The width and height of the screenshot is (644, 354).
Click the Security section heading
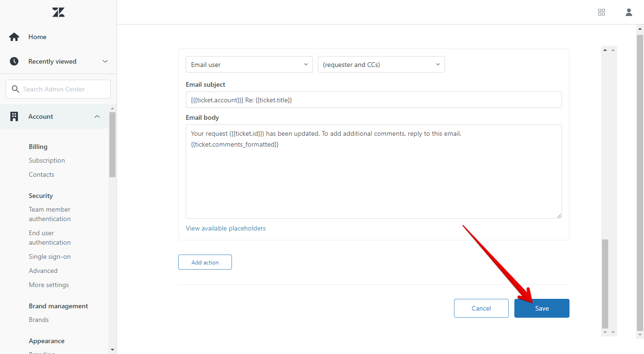pos(41,196)
